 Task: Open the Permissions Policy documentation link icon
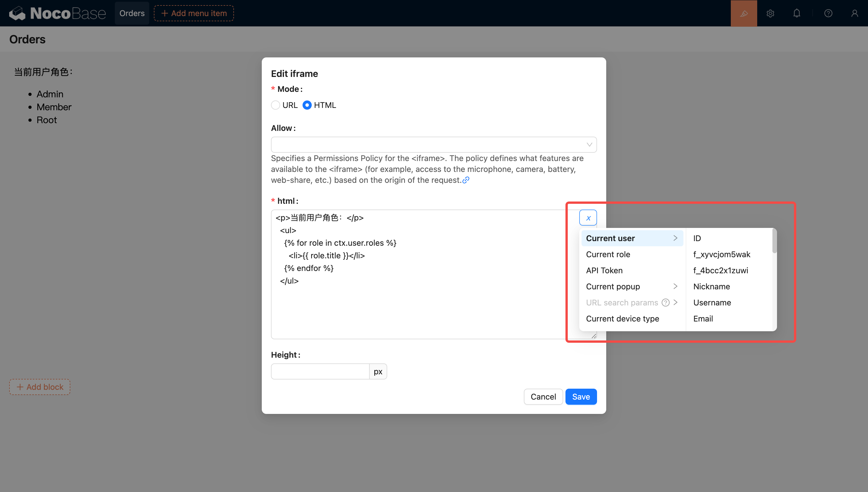pos(466,180)
